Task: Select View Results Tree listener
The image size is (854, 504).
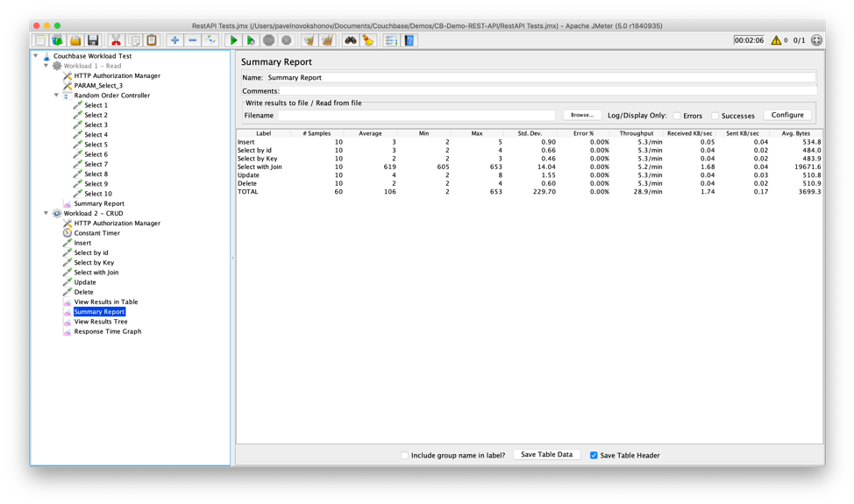Action: [x=101, y=321]
